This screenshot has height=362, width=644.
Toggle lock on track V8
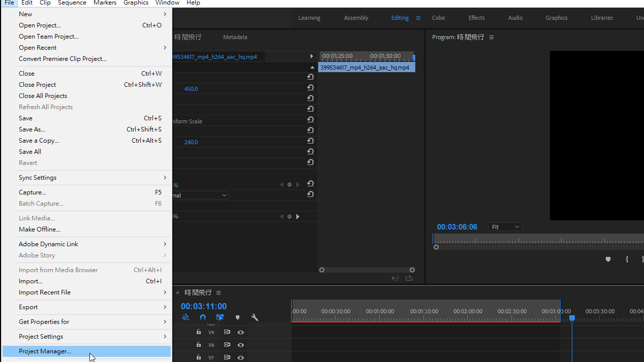pyautogui.click(x=199, y=345)
